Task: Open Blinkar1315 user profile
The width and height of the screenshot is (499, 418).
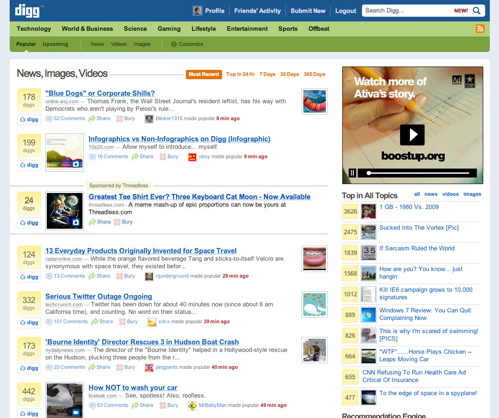Action: point(169,118)
